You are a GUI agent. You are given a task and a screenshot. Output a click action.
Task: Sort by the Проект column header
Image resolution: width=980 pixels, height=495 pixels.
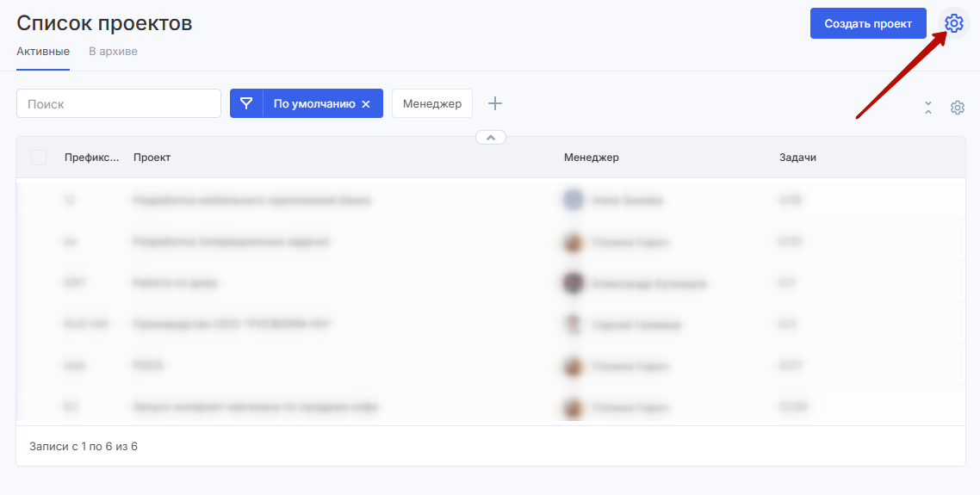[x=152, y=158]
